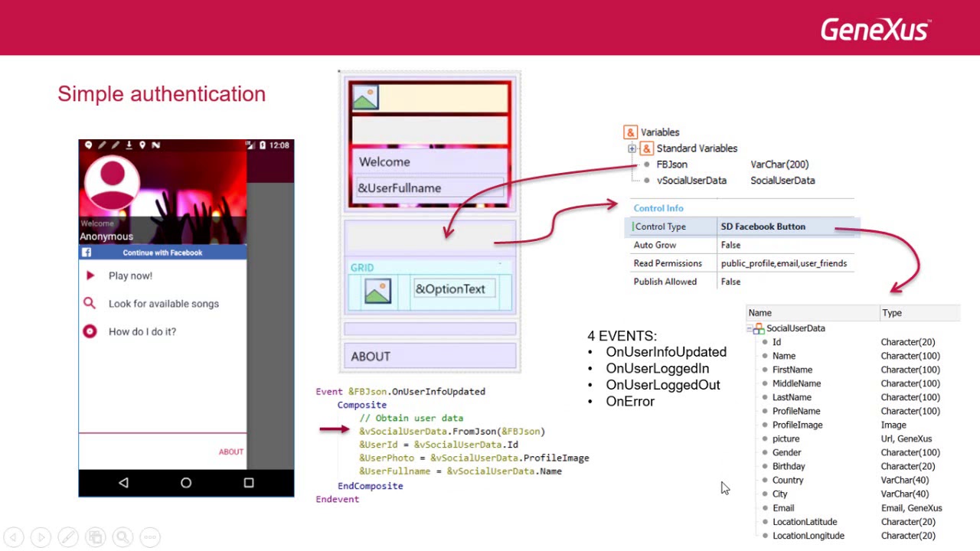Open the more options ellipsis slideshow control

pyautogui.click(x=150, y=538)
